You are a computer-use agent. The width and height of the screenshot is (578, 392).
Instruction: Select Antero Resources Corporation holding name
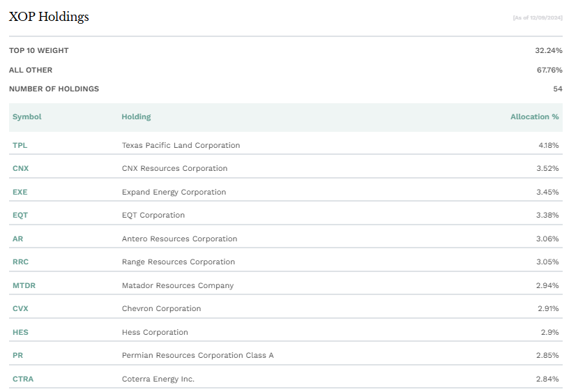pyautogui.click(x=179, y=239)
